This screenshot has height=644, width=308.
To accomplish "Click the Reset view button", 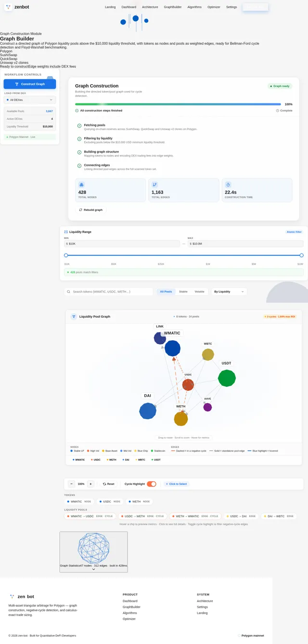I will pyautogui.click(x=108, y=484).
